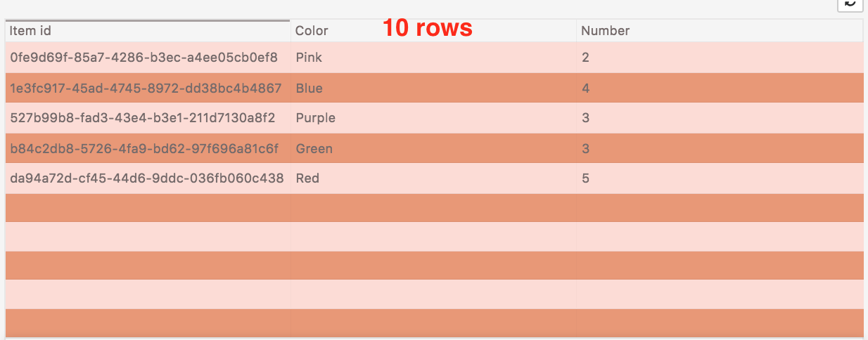The width and height of the screenshot is (868, 340).
Task: Click the Pink color cell
Action: (309, 58)
